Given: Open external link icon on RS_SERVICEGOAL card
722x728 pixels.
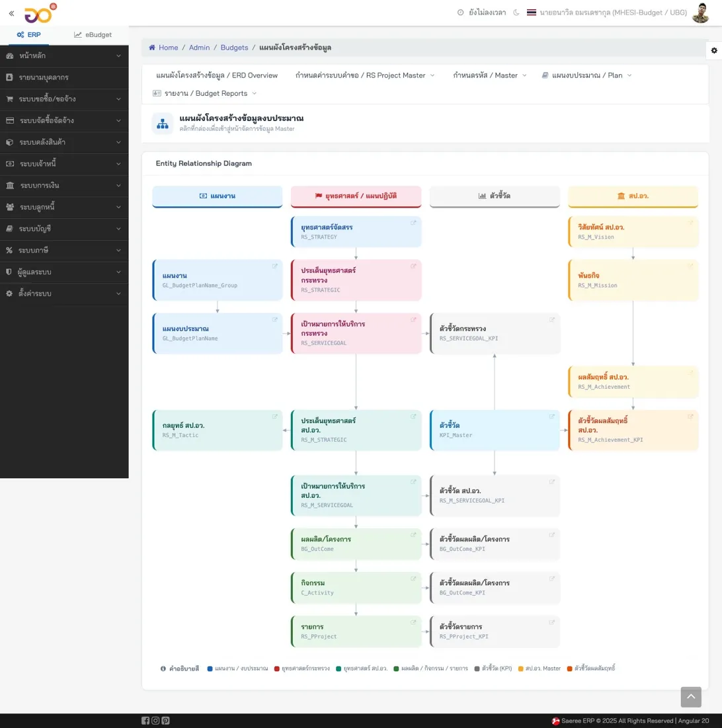Looking at the screenshot, I should pyautogui.click(x=413, y=319).
